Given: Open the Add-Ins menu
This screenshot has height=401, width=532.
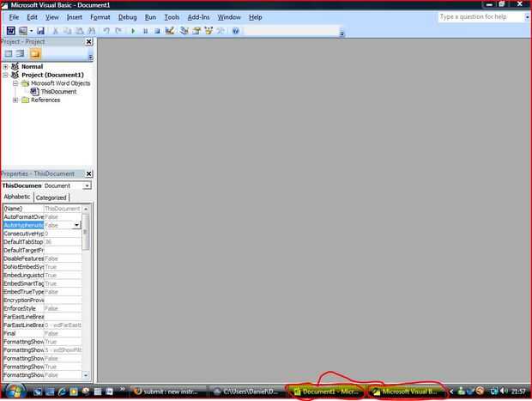Looking at the screenshot, I should pos(198,17).
